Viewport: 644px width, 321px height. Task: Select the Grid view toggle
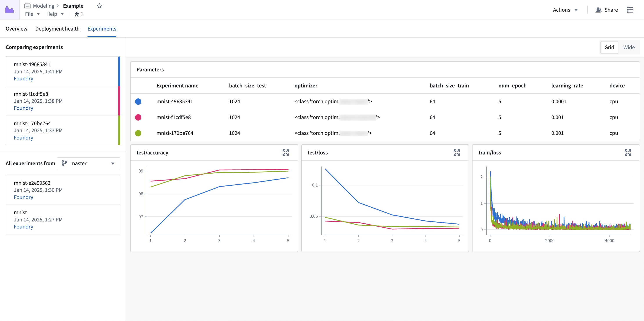[609, 47]
